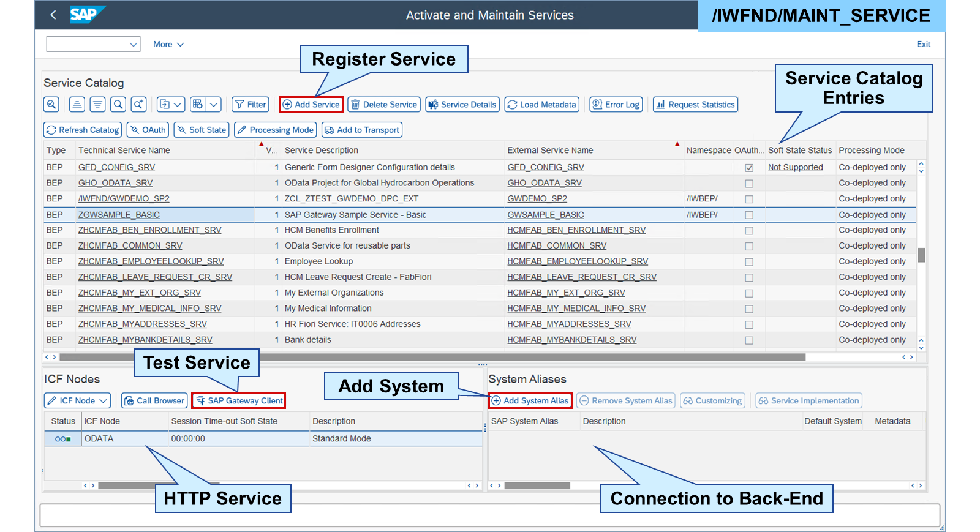Uncheck OAuth checkbox for GFD_CONFIG_SRV
The height and width of the screenshot is (532, 980).
(x=748, y=168)
